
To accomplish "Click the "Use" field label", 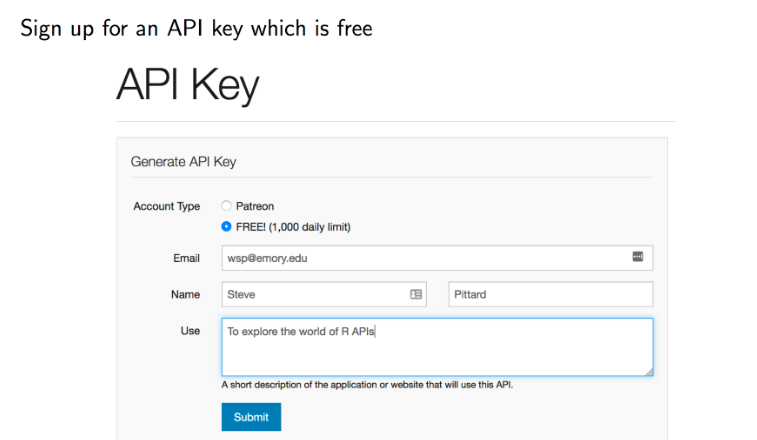I will pyautogui.click(x=190, y=330).
